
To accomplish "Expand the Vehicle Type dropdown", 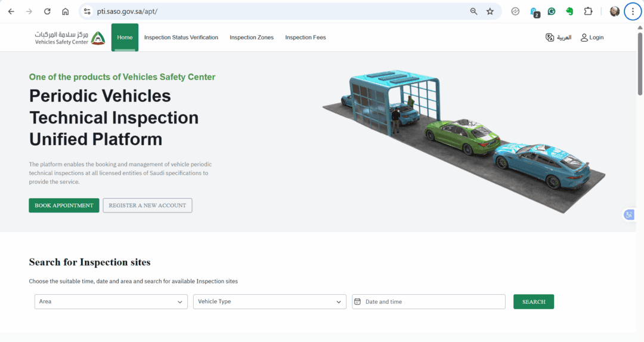I will [270, 302].
